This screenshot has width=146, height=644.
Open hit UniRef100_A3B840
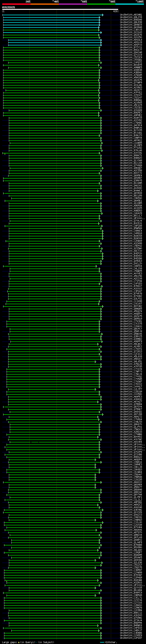[x=131, y=72]
